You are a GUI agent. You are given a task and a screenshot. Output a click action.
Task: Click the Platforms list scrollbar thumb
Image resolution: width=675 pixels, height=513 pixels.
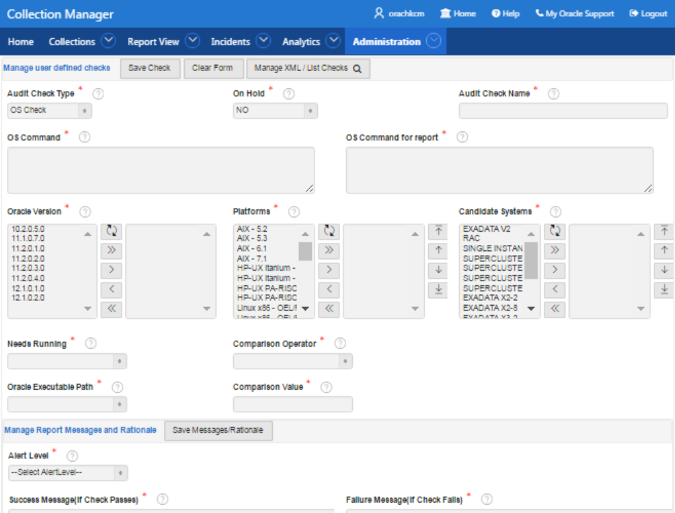tap(305, 251)
